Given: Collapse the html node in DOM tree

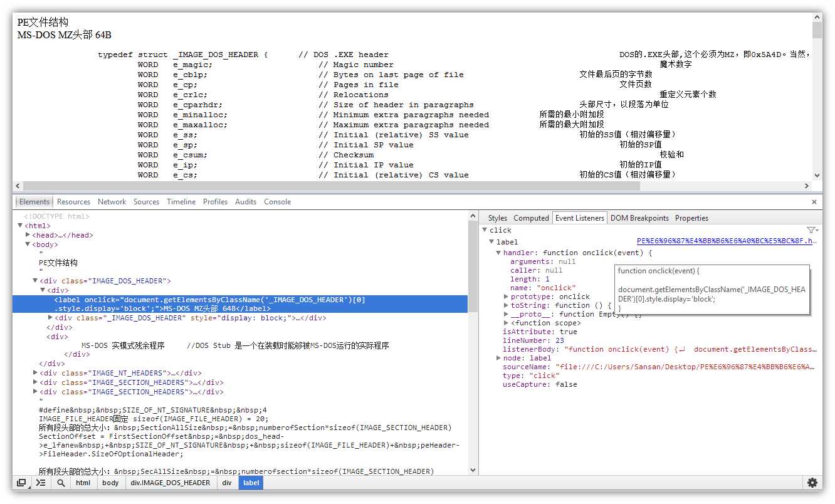Looking at the screenshot, I should pyautogui.click(x=21, y=226).
